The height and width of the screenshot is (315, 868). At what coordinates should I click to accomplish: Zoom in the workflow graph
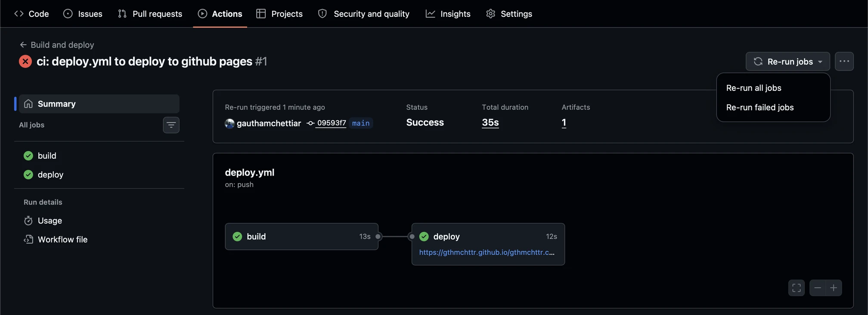click(834, 288)
